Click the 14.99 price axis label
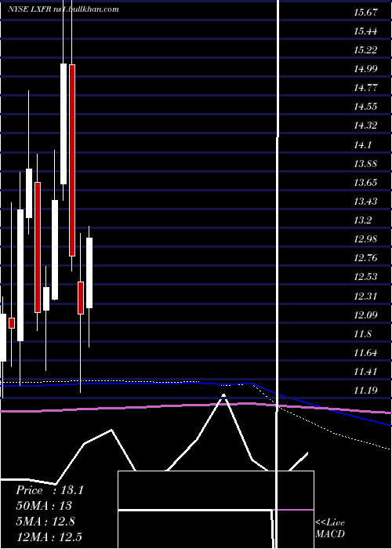The image size is (392, 549). coord(365,69)
